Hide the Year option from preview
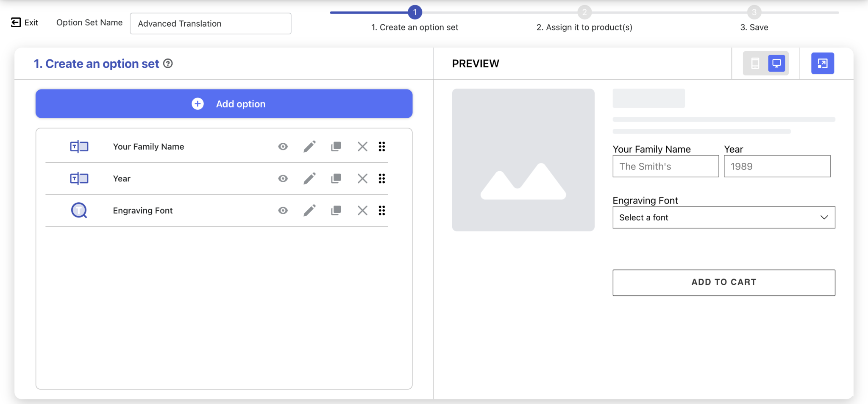This screenshot has width=868, height=404. (283, 178)
